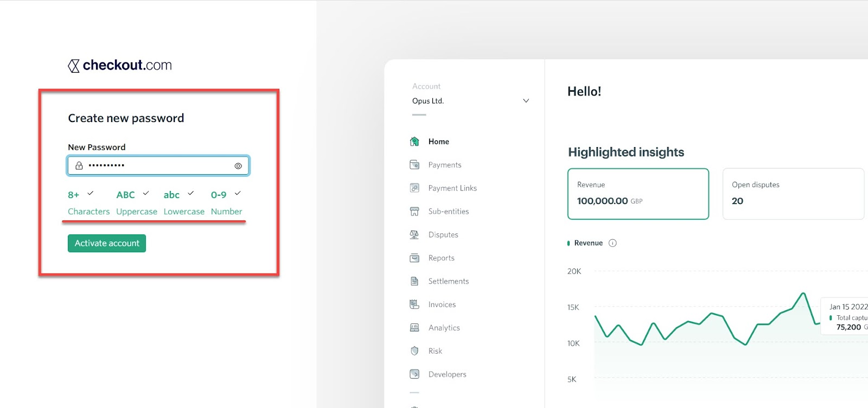This screenshot has height=408, width=868.
Task: Click the ABC Uppercase requirement checkmark
Action: click(x=146, y=193)
